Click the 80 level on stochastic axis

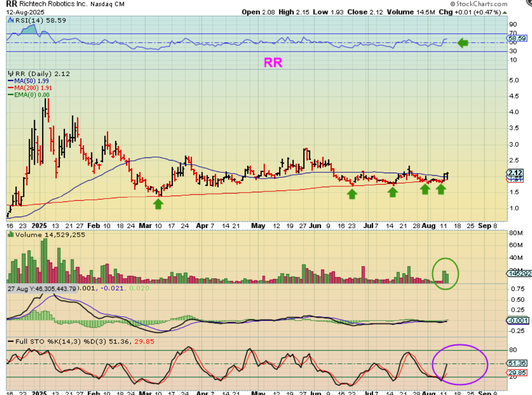(x=513, y=350)
